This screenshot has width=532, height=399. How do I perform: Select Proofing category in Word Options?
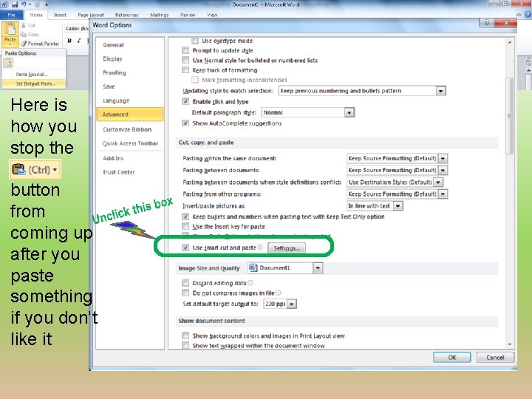115,72
